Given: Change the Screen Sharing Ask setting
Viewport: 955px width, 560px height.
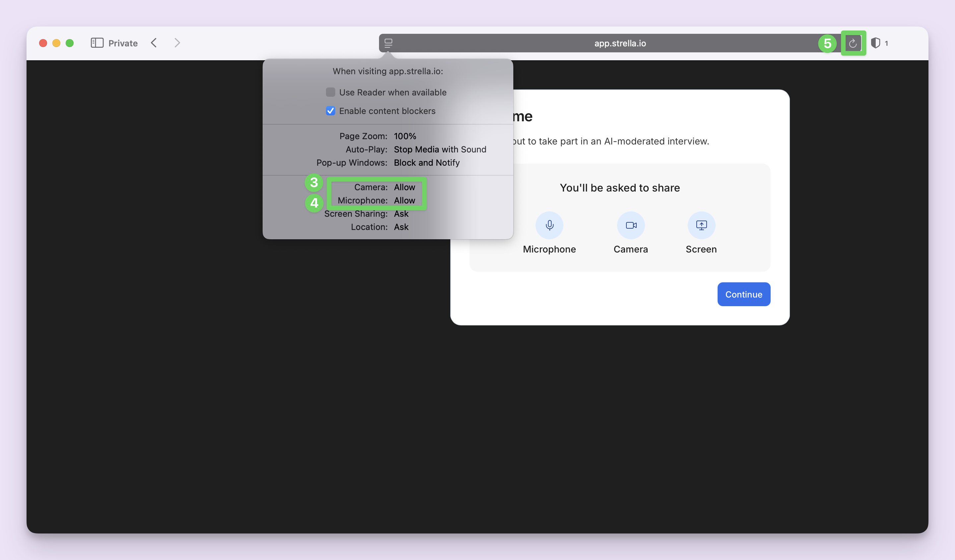Looking at the screenshot, I should [x=401, y=214].
